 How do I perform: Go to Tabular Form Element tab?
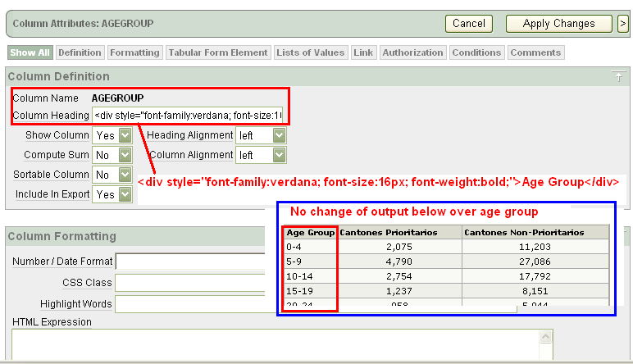click(218, 52)
